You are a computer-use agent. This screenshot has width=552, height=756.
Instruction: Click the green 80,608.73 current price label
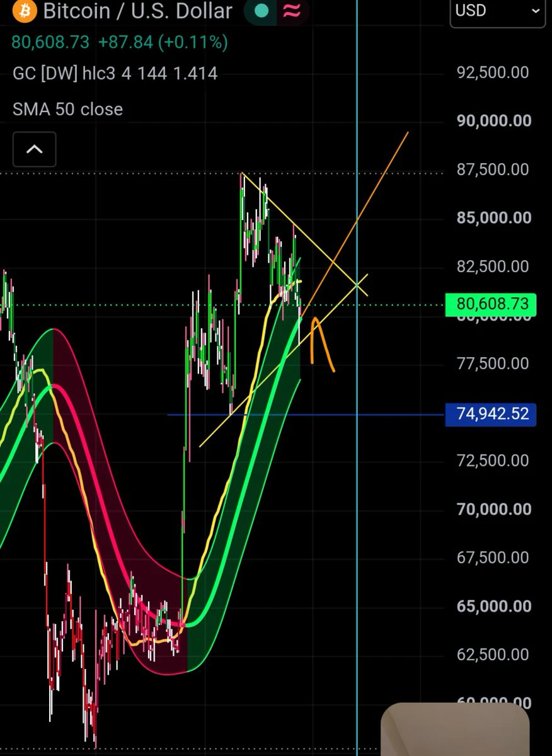pos(490,305)
